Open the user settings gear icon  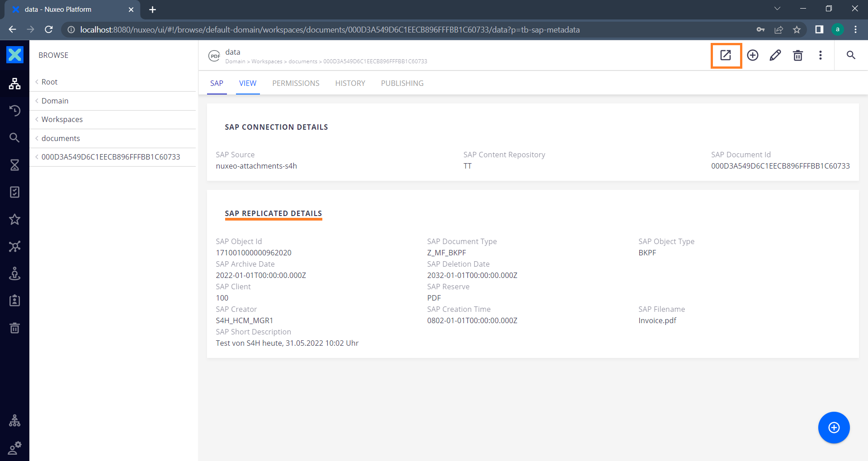(14, 448)
